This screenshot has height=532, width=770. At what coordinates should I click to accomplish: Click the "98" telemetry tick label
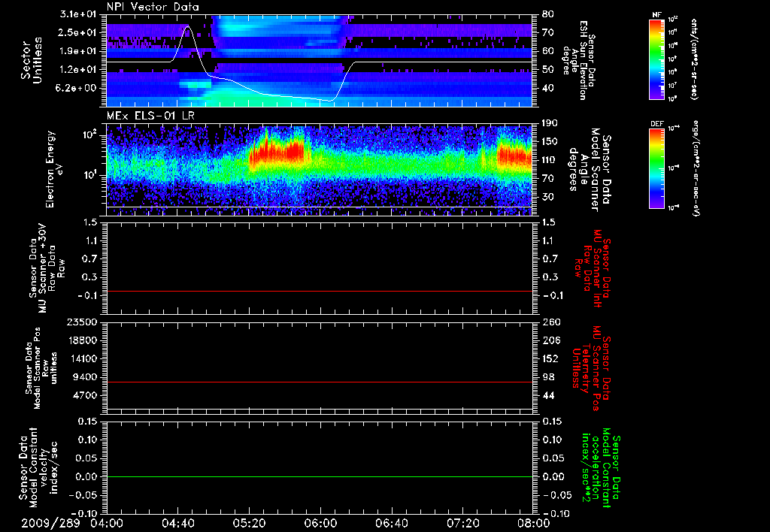(x=548, y=377)
